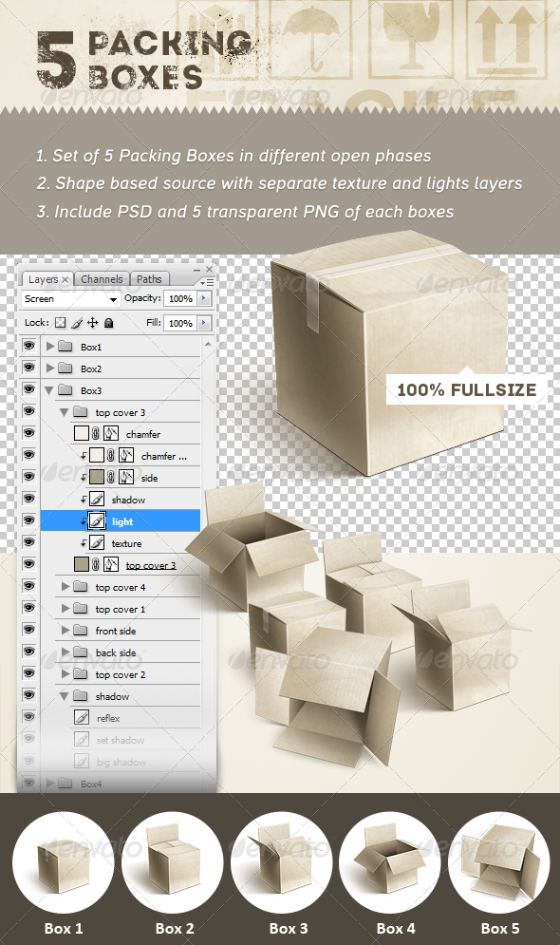Viewport: 560px width, 945px height.
Task: Click the chamfer layer link chain icon
Action: 95,434
